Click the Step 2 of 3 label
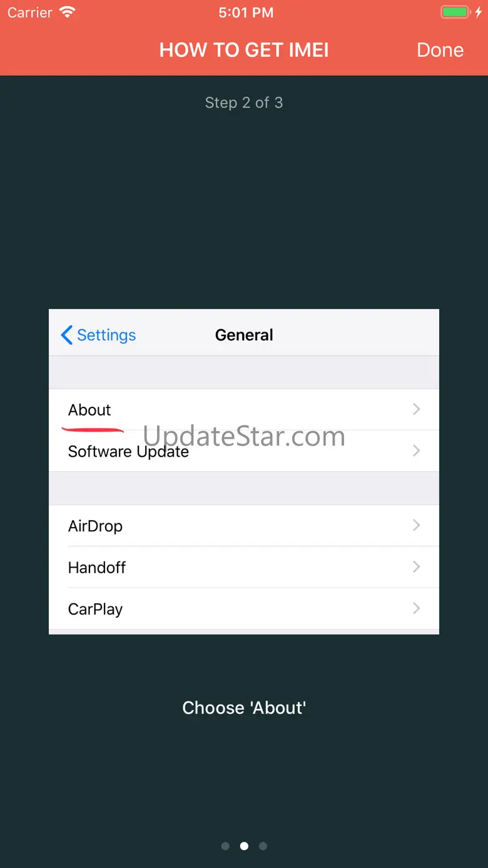The width and height of the screenshot is (488, 868). coord(244,103)
